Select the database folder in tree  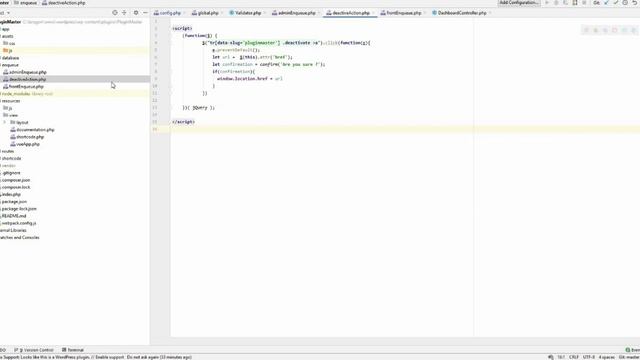10,58
